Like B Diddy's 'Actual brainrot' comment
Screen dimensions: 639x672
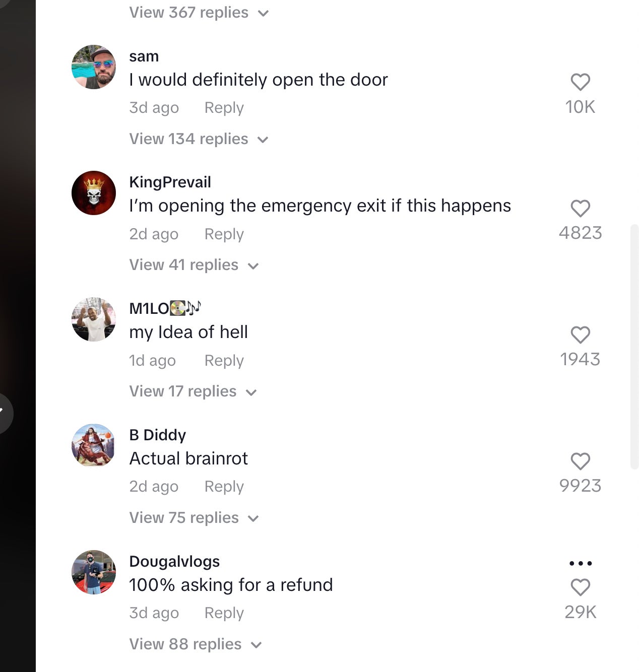pyautogui.click(x=580, y=461)
